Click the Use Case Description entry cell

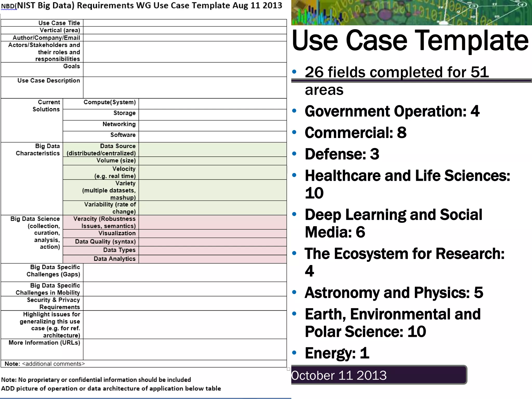click(185, 87)
